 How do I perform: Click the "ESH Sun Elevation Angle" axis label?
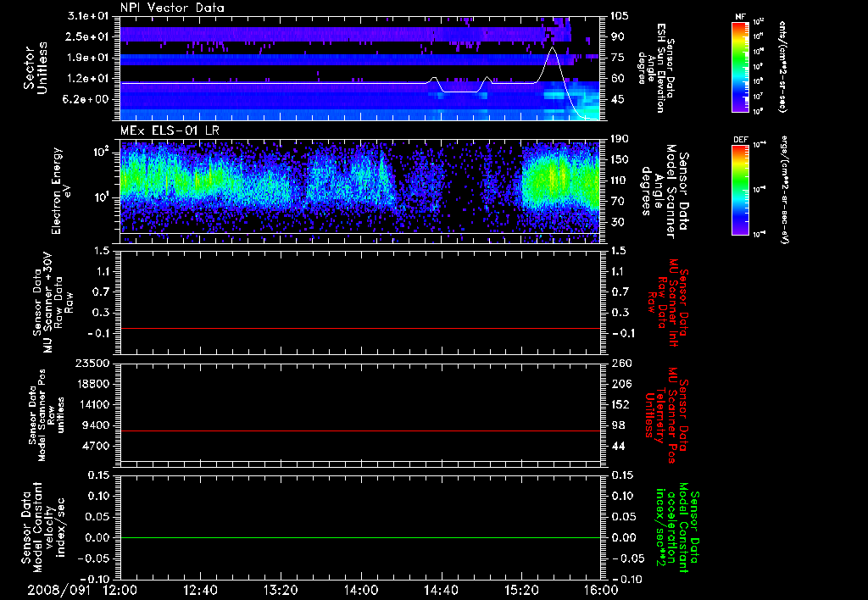tap(656, 68)
